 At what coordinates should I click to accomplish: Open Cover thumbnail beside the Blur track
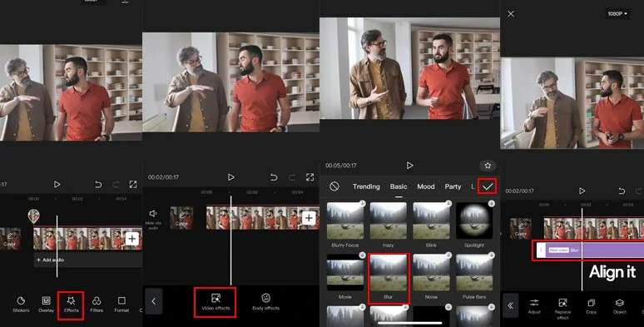pos(521,229)
